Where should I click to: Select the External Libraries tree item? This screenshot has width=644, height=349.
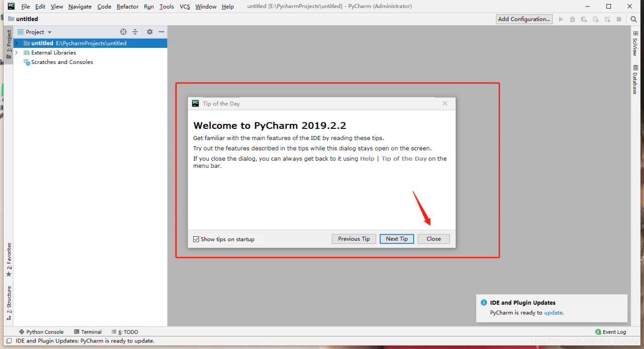(x=53, y=52)
